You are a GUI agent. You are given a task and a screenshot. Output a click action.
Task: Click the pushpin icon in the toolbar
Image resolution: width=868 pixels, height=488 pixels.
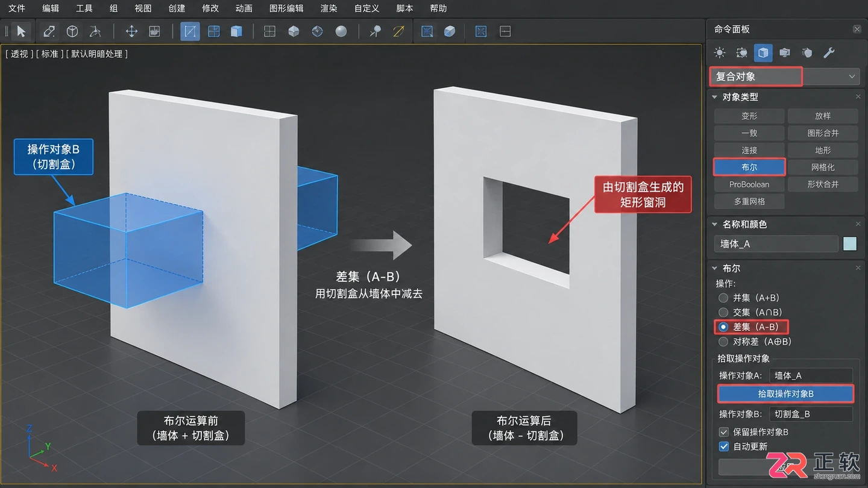375,31
